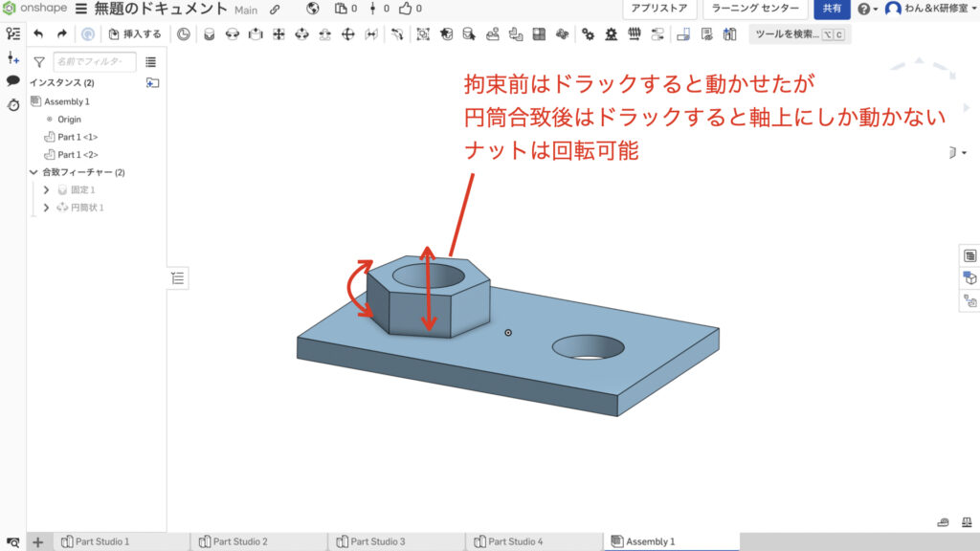This screenshot has height=551, width=980.
Task: Click the history clock icon in toolbar
Action: 183,34
